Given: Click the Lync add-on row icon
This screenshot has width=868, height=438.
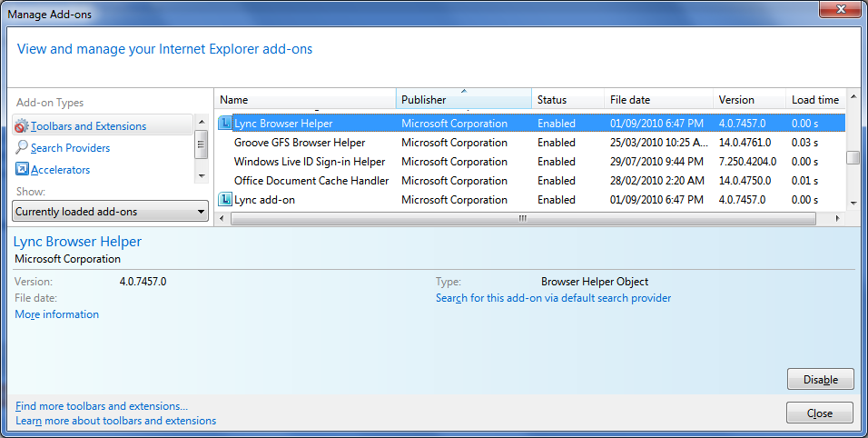Looking at the screenshot, I should [x=224, y=199].
